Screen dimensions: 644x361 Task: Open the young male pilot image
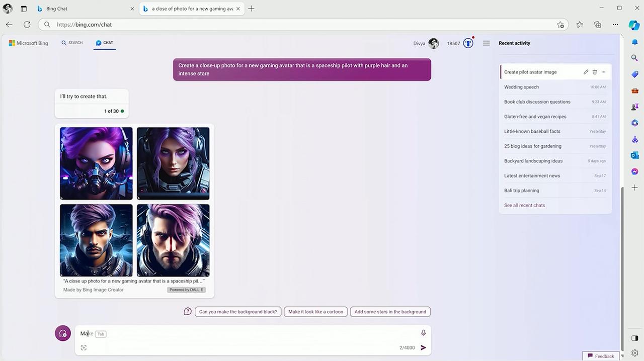point(96,240)
